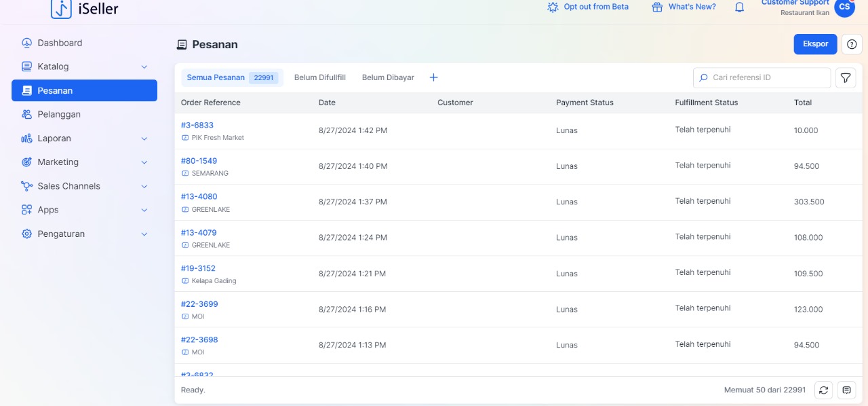This screenshot has height=406, width=868.
Task: Click the What's New gift icon
Action: pos(656,7)
